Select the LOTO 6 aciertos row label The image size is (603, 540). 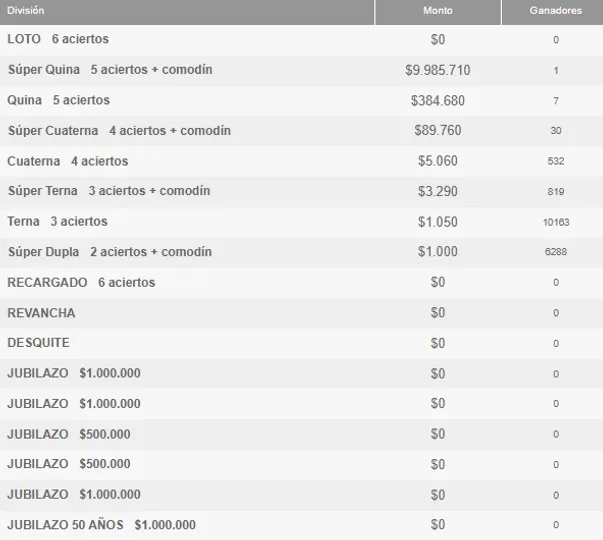pyautogui.click(x=58, y=39)
